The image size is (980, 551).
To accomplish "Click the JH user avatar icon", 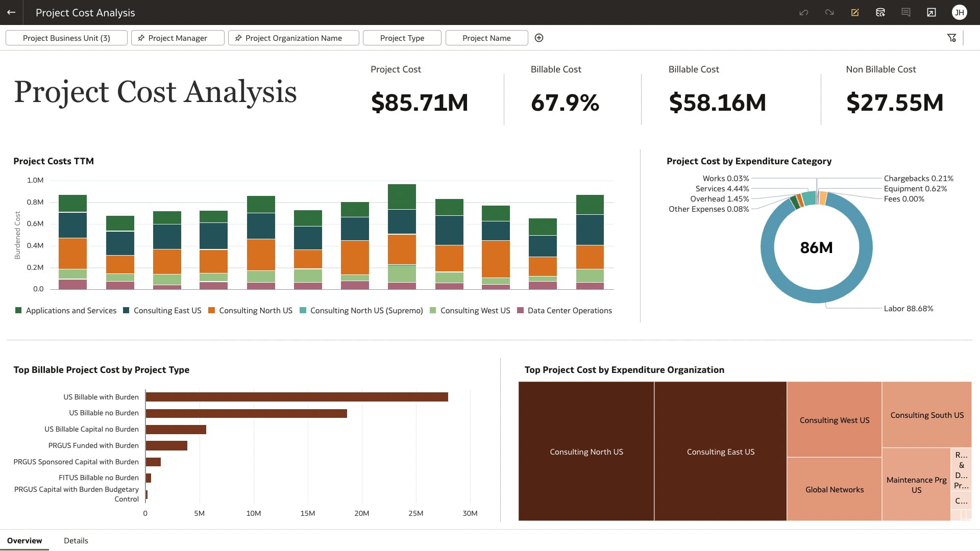I will tap(960, 13).
